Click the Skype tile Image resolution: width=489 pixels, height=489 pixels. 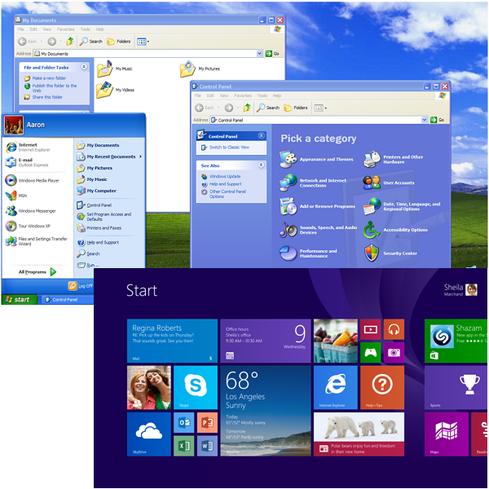click(196, 387)
